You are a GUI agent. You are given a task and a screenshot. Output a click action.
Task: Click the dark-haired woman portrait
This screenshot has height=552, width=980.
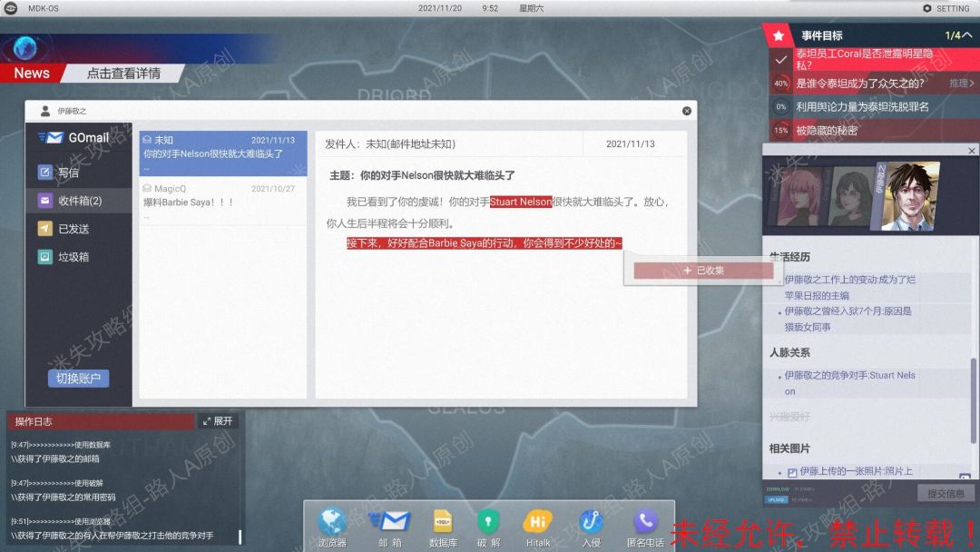(x=850, y=198)
